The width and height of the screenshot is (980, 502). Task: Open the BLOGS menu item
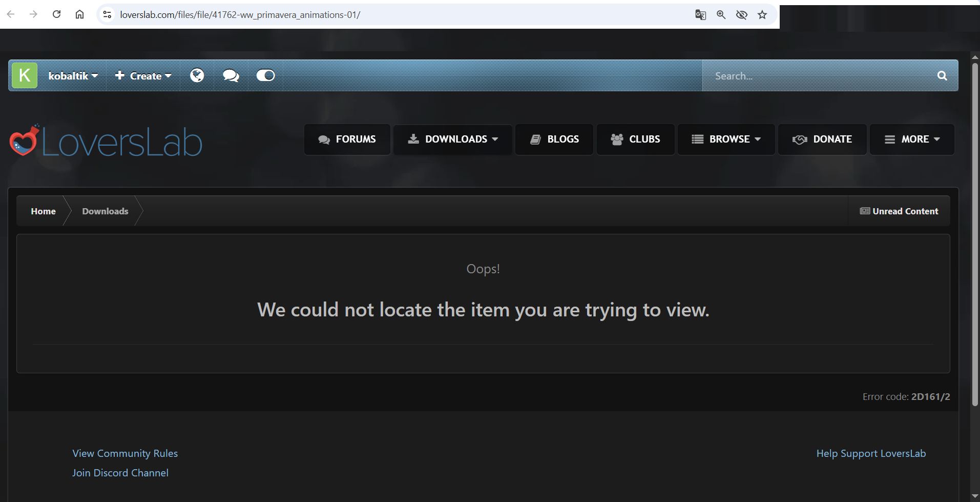click(554, 139)
